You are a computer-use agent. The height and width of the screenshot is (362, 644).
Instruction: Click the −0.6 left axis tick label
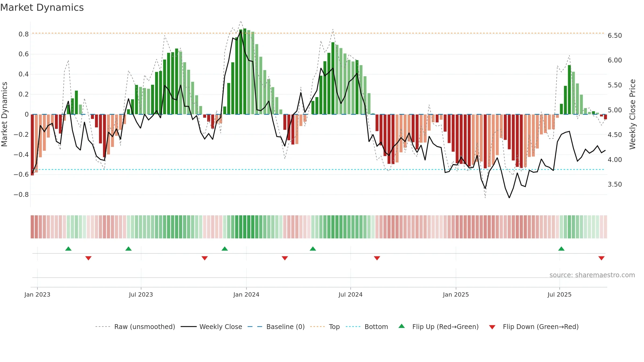[21, 175]
